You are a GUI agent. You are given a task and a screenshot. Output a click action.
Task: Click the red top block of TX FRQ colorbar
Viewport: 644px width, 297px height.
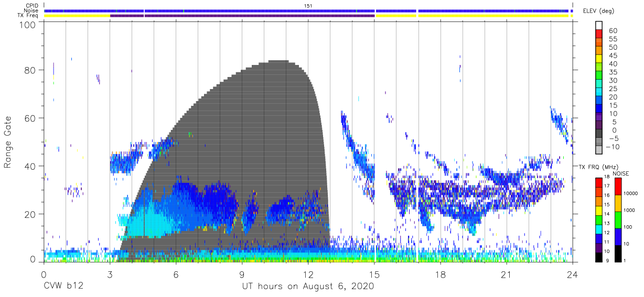[x=599, y=182]
